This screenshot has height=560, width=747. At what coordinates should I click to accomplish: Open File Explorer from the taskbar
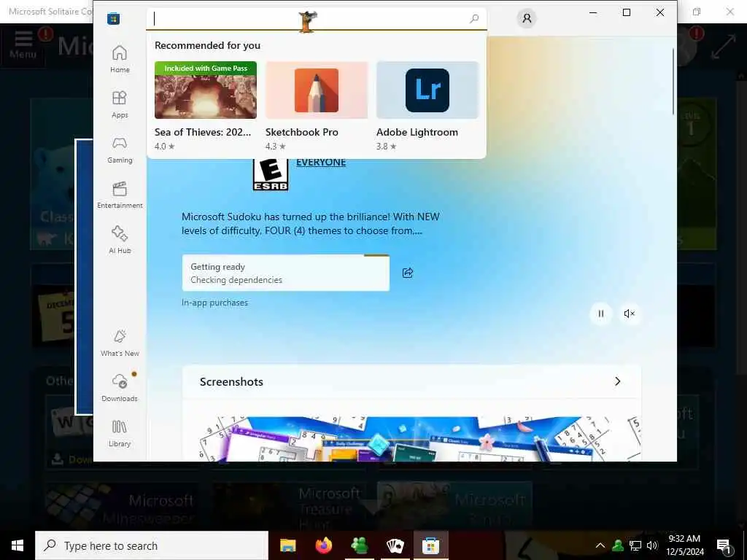point(287,545)
